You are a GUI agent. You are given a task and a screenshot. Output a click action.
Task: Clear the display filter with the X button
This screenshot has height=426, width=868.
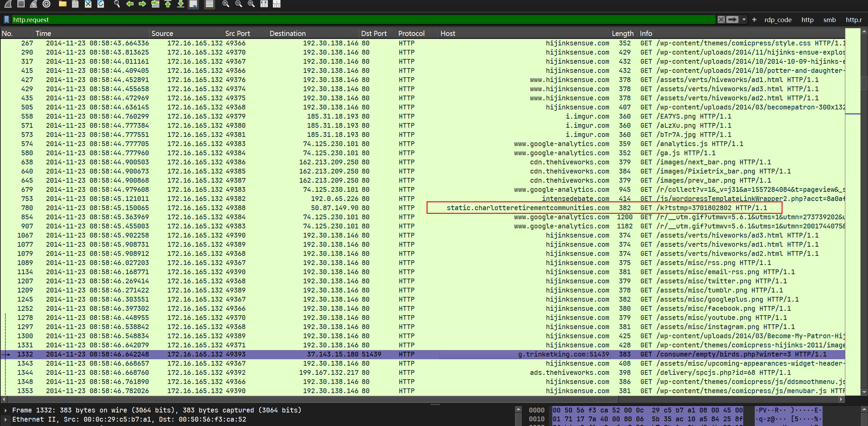pos(721,20)
